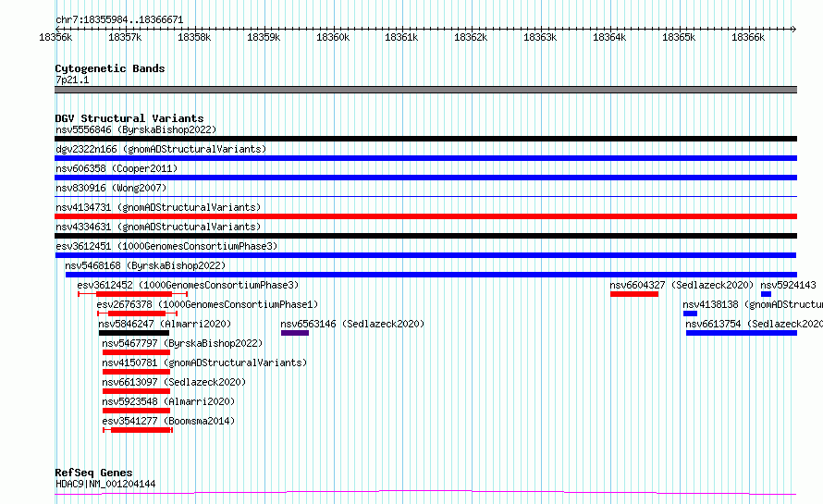Select nsv4150781 gnomADStructuralVariants label

pos(204,363)
